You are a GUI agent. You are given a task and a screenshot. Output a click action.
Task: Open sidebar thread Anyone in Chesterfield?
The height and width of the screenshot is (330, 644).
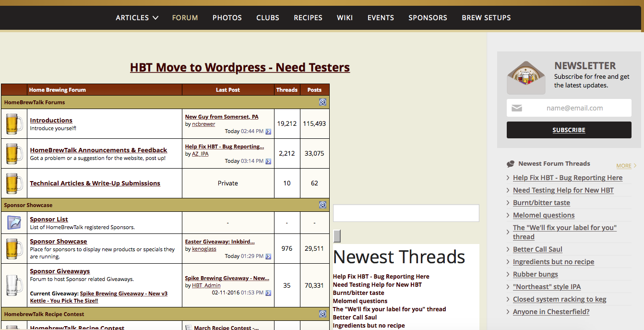tap(551, 312)
